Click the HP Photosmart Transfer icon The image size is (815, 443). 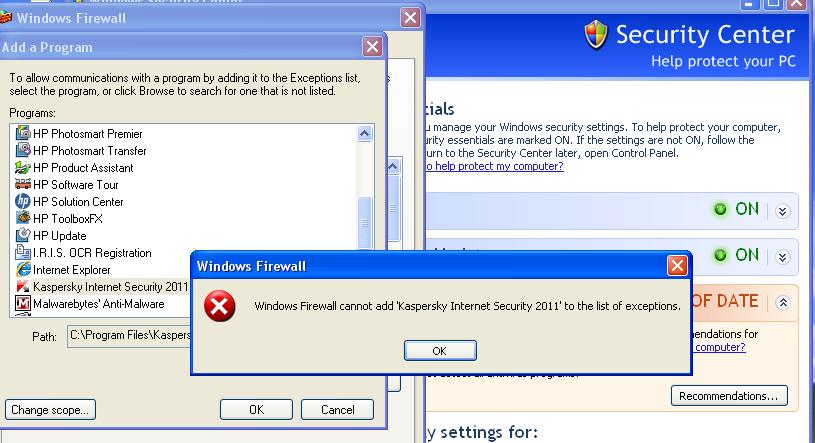coord(22,150)
